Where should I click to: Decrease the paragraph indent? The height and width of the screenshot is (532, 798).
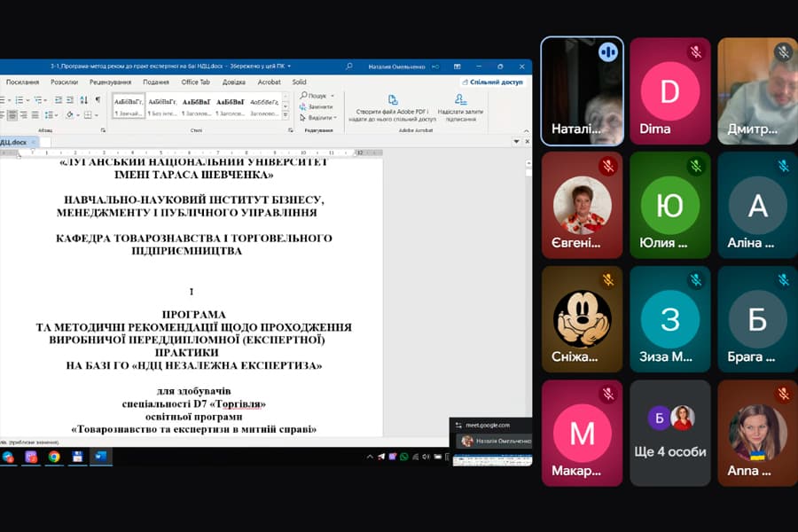tap(59, 100)
